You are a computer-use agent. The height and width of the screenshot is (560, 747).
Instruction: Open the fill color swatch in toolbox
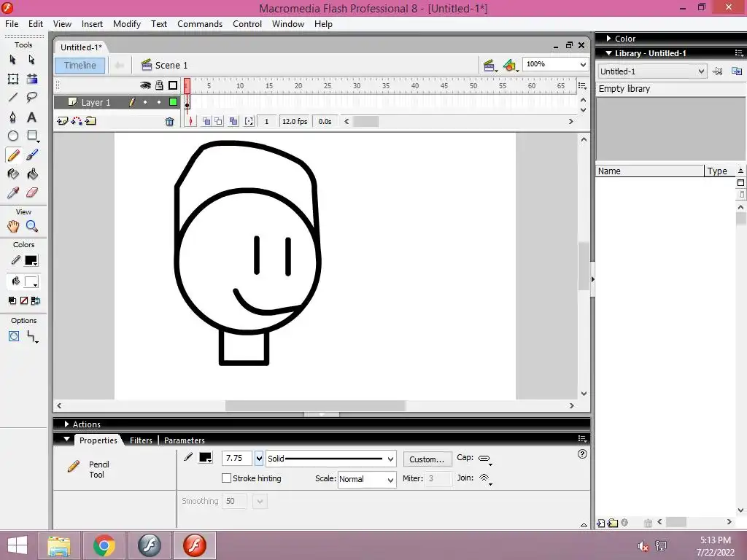click(x=31, y=281)
